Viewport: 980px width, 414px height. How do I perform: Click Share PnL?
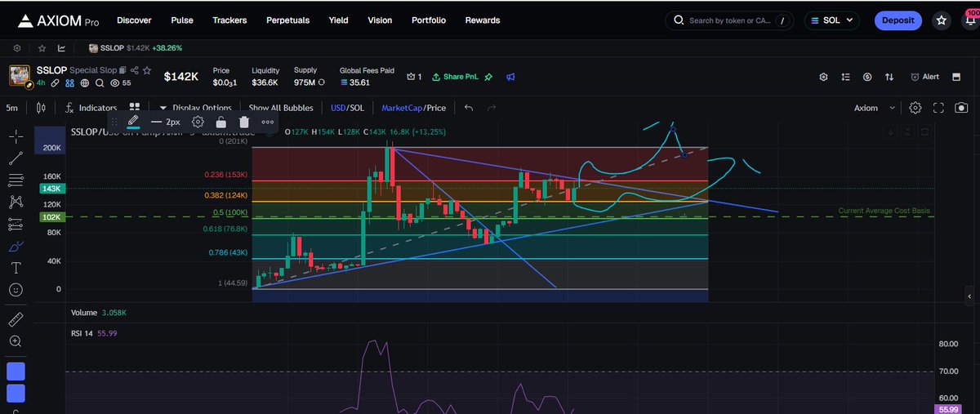coord(456,77)
